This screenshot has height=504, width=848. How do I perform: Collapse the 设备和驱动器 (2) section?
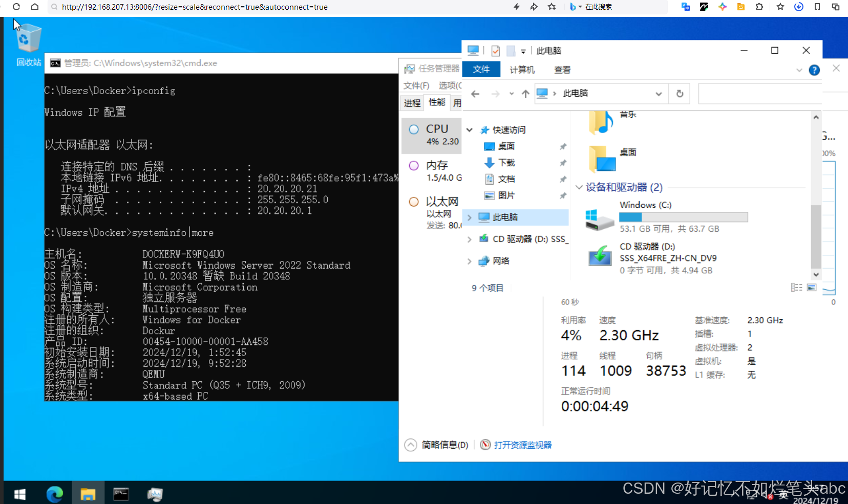[x=579, y=187]
